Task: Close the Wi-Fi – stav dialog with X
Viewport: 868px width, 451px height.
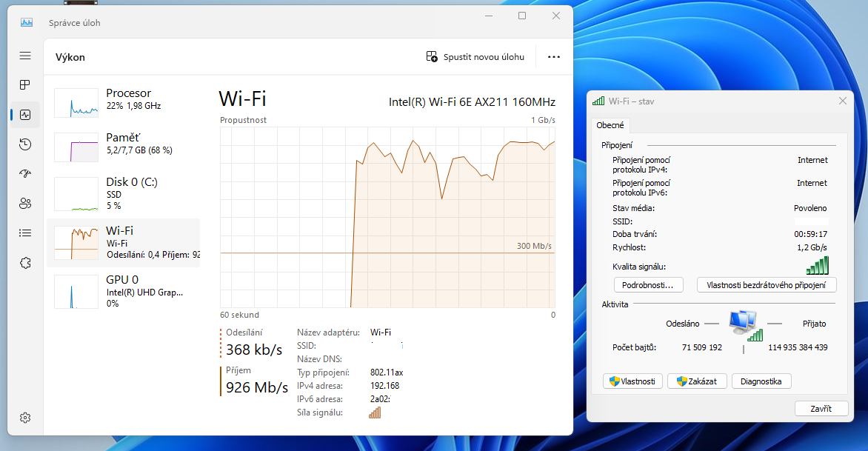Action: coord(843,101)
